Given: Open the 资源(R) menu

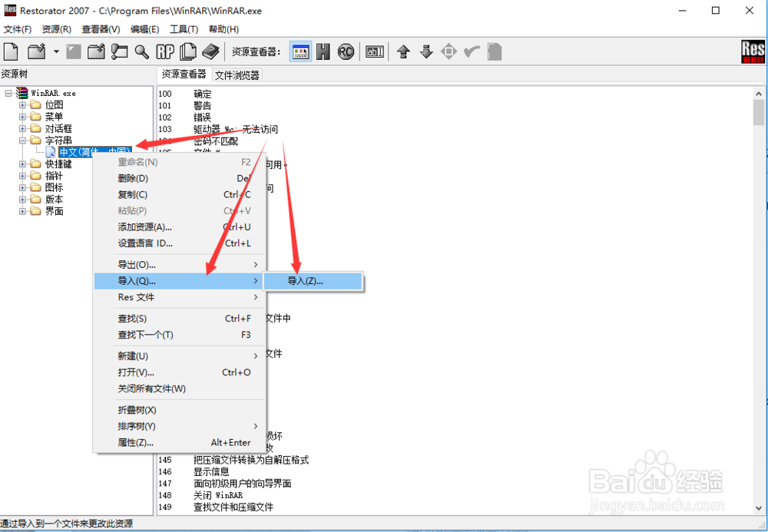Looking at the screenshot, I should (57, 29).
